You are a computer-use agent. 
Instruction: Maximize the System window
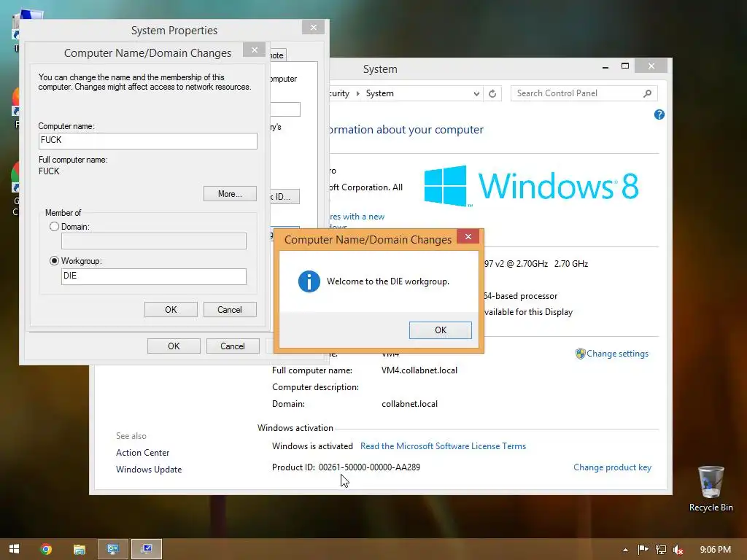pos(625,66)
